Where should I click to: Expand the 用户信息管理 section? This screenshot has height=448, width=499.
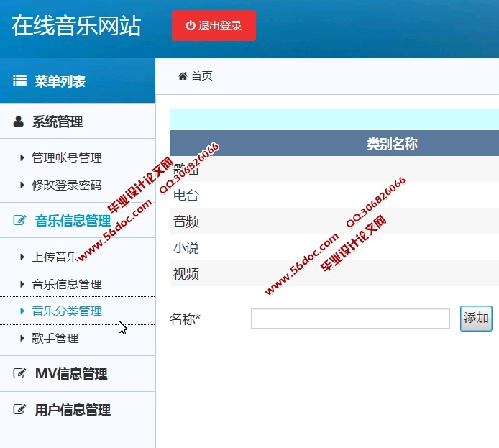pyautogui.click(x=73, y=410)
